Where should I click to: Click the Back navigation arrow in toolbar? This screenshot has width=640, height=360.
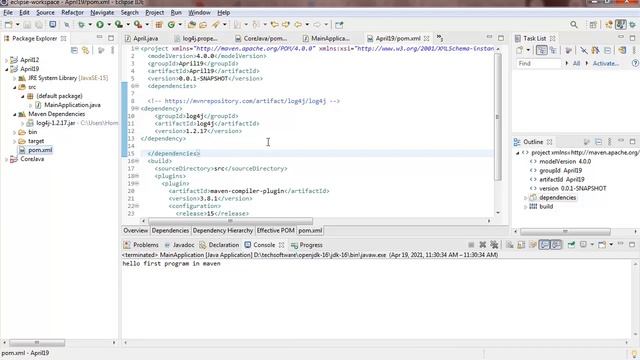[298, 24]
